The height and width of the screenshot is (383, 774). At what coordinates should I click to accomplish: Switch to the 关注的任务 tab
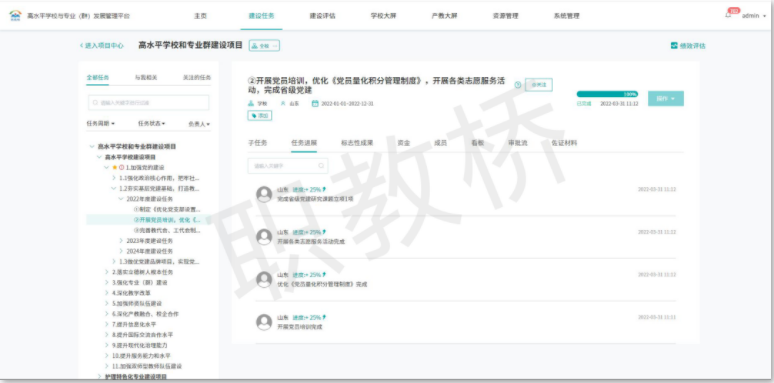(x=197, y=77)
